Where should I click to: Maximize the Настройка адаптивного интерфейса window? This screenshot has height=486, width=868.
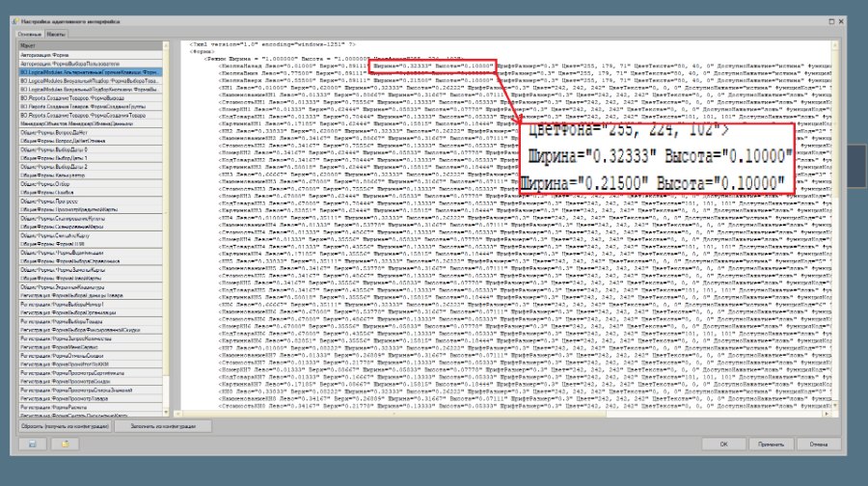click(x=831, y=21)
